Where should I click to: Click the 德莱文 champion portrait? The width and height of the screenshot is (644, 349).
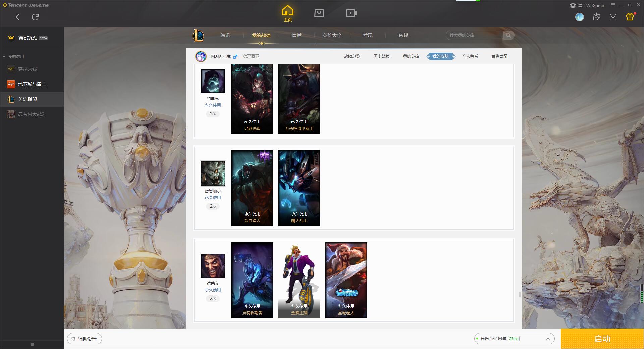tap(213, 266)
